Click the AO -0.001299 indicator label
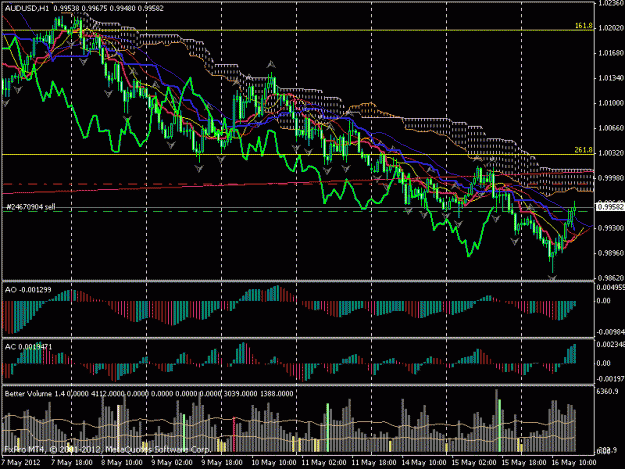 [28, 290]
